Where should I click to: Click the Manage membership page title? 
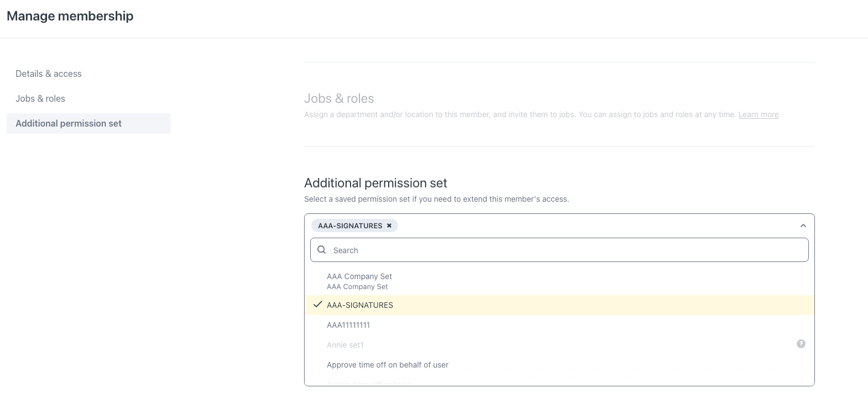pos(70,16)
